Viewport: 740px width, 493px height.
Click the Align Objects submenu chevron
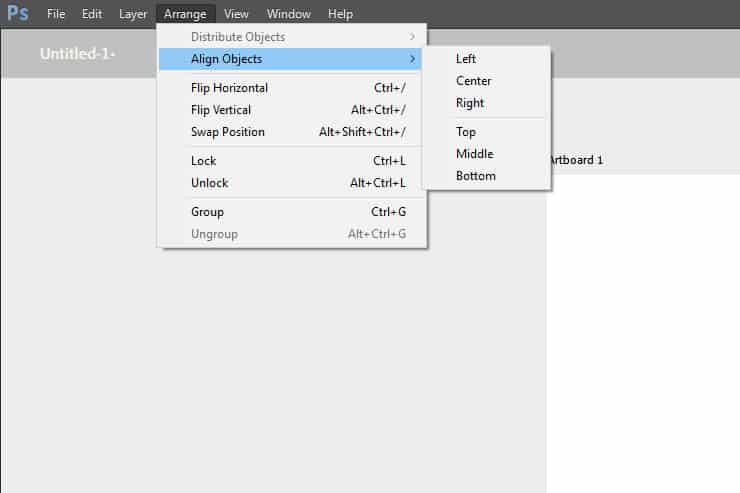[x=412, y=59]
